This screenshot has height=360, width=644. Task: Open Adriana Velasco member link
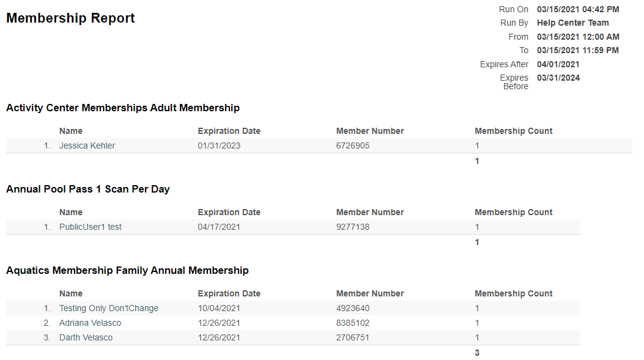[90, 323]
